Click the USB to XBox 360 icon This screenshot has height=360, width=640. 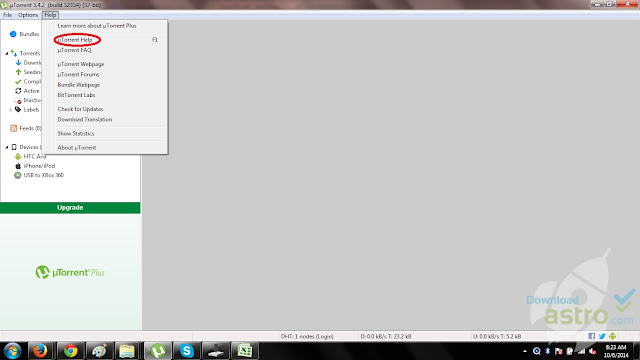point(18,175)
